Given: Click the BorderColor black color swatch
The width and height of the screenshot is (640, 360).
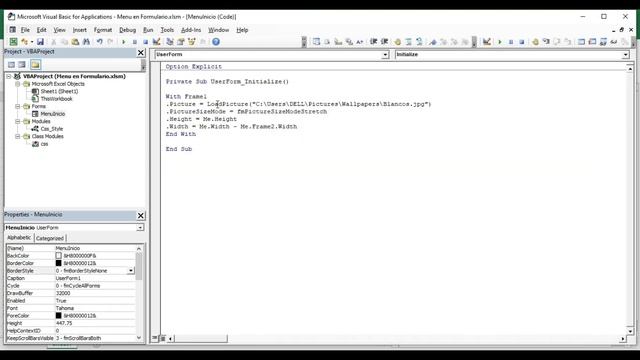Looking at the screenshot, I should click(58, 263).
